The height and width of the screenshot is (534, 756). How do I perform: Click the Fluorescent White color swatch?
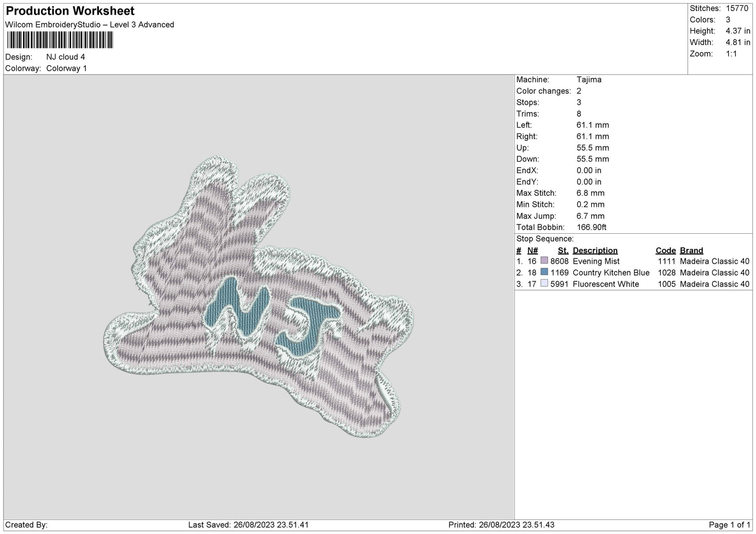tap(544, 283)
